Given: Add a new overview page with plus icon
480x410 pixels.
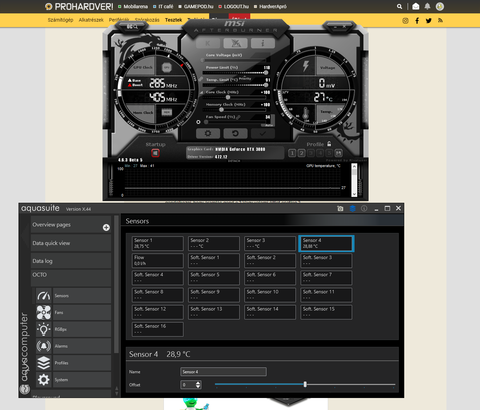Looking at the screenshot, I should [x=106, y=227].
